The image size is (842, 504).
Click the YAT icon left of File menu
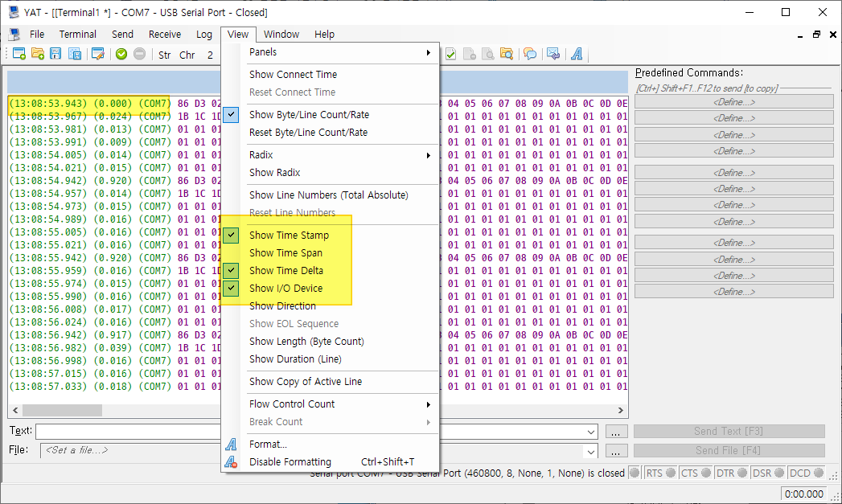click(14, 35)
